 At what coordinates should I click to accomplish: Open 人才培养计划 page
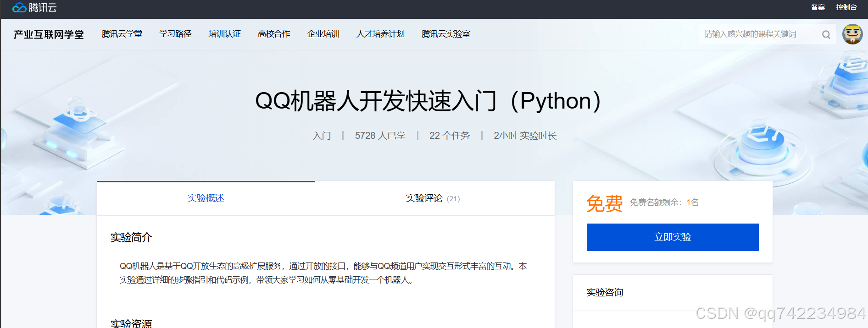(x=380, y=34)
